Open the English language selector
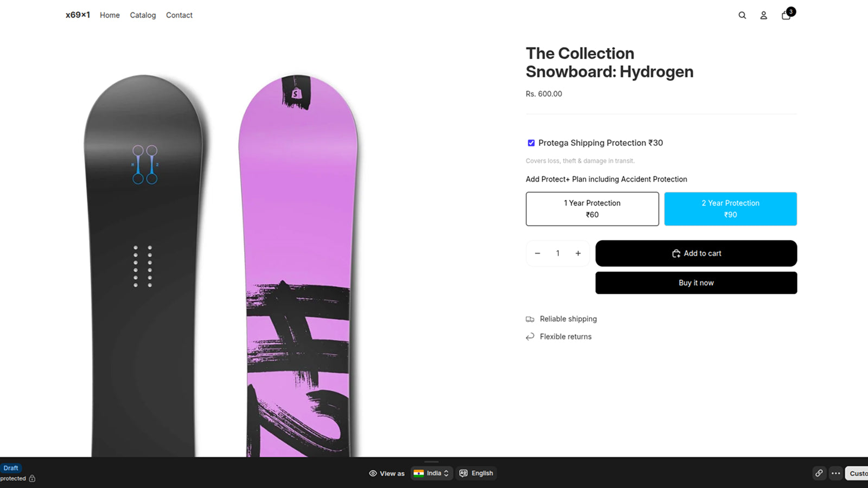868x488 pixels. [476, 473]
